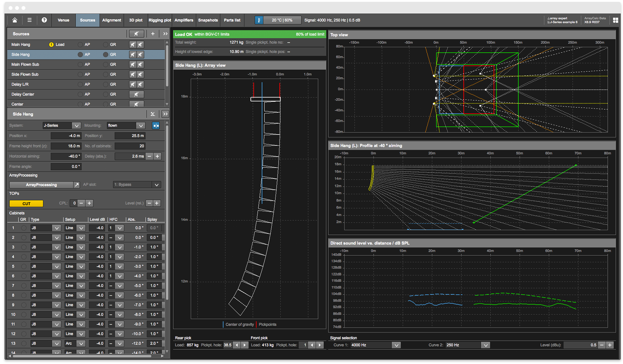Switch to the Parts list tab
623x364 pixels.
tap(232, 20)
